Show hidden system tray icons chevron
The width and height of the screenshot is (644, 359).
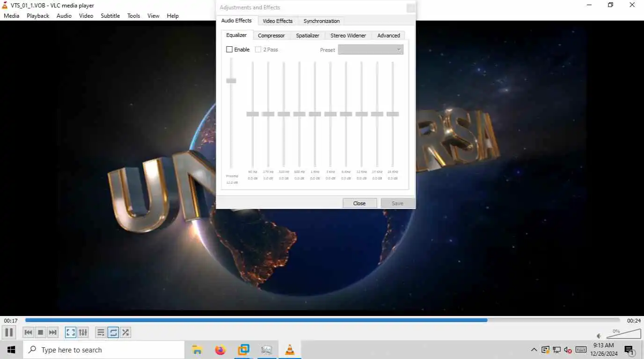[x=534, y=350]
